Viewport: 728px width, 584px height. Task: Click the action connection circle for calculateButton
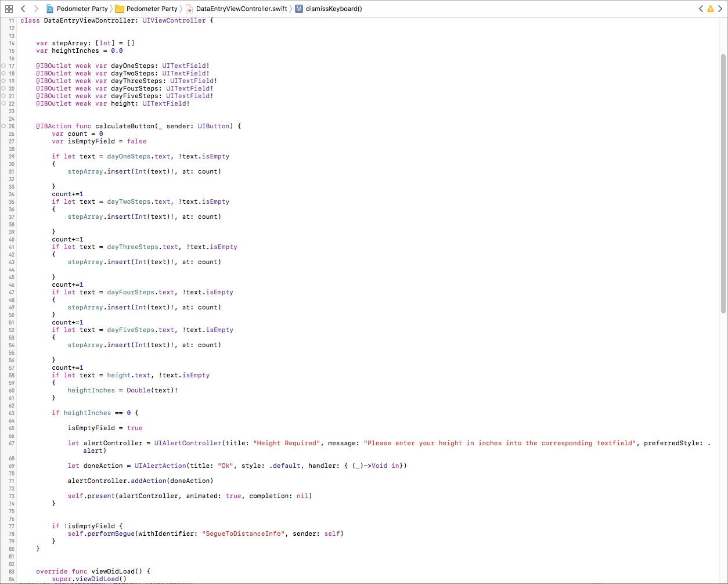point(3,126)
